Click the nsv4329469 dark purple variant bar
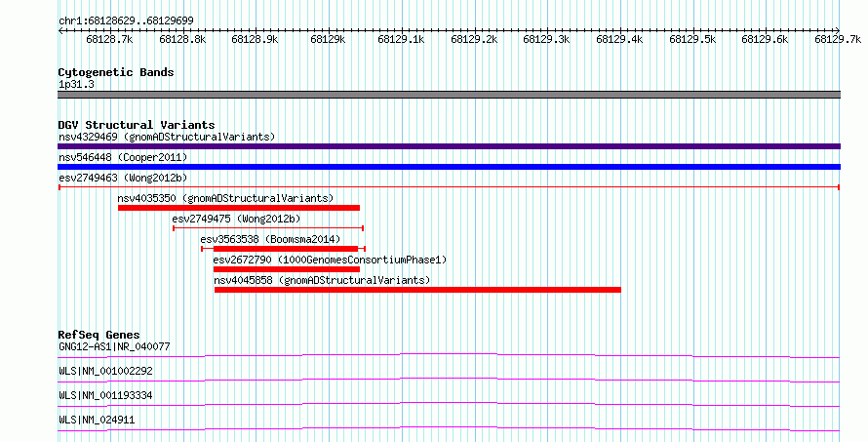 (x=449, y=146)
